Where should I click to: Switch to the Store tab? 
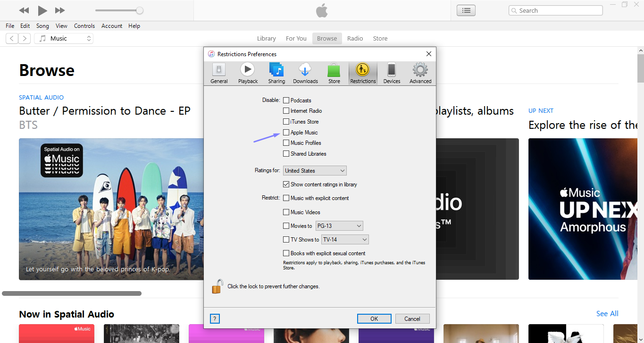380,39
